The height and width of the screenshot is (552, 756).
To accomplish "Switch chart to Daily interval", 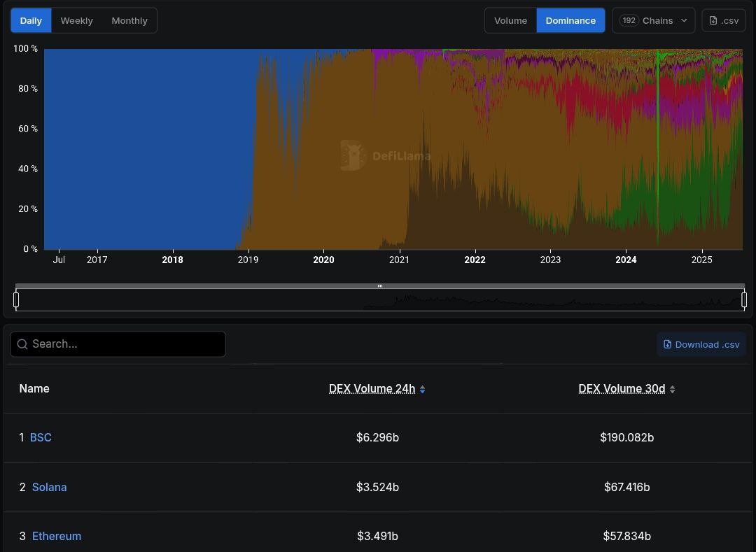I will [31, 21].
